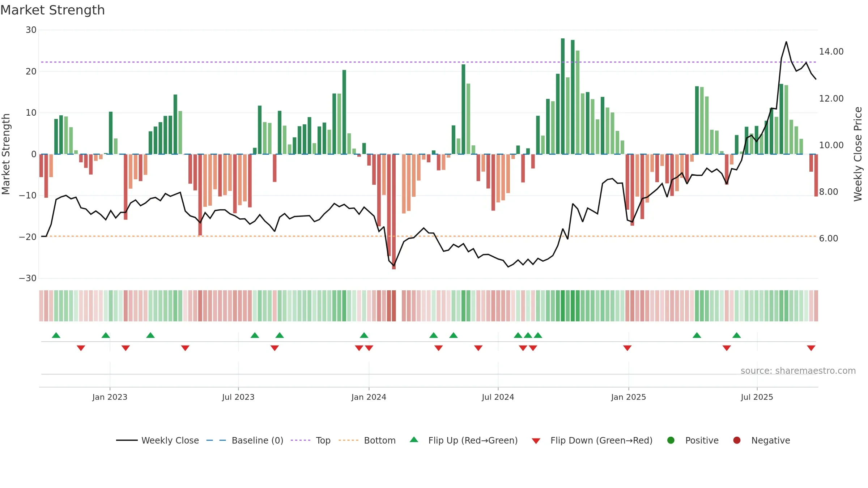Click the Weekly Close legend entry
868x488 pixels.
click(x=157, y=440)
